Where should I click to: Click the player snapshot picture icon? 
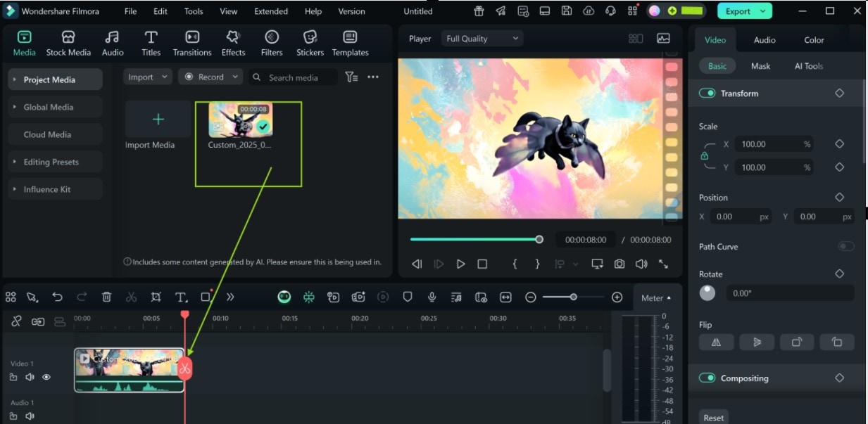pos(663,39)
